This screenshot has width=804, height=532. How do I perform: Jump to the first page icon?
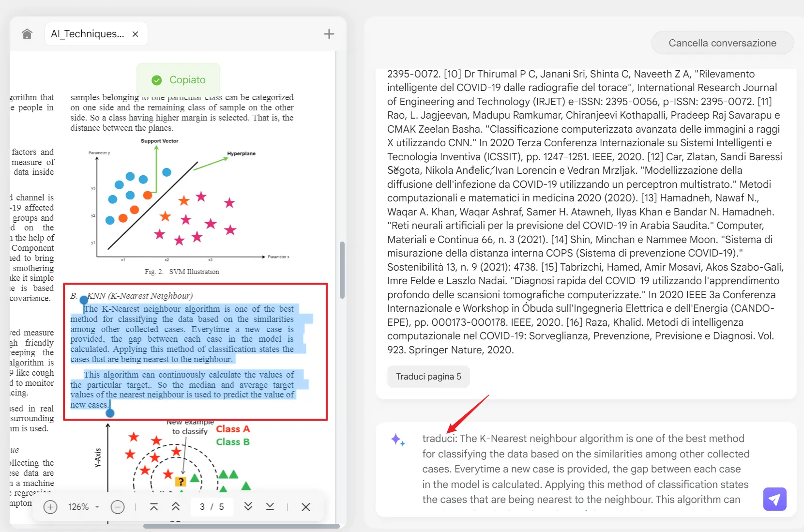154,507
